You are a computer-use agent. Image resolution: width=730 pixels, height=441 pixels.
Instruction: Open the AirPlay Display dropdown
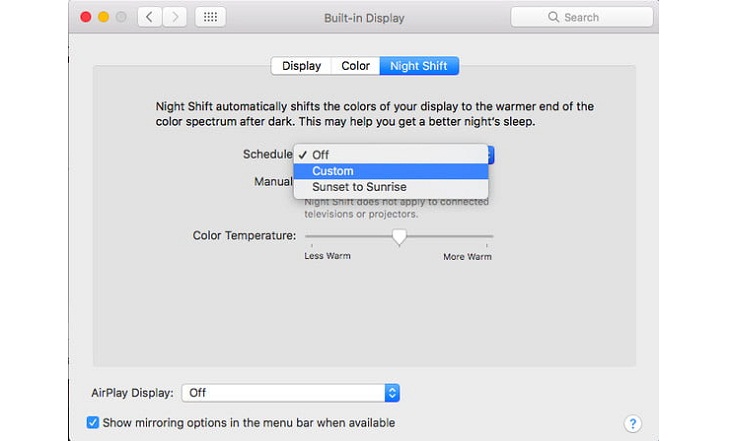(291, 393)
